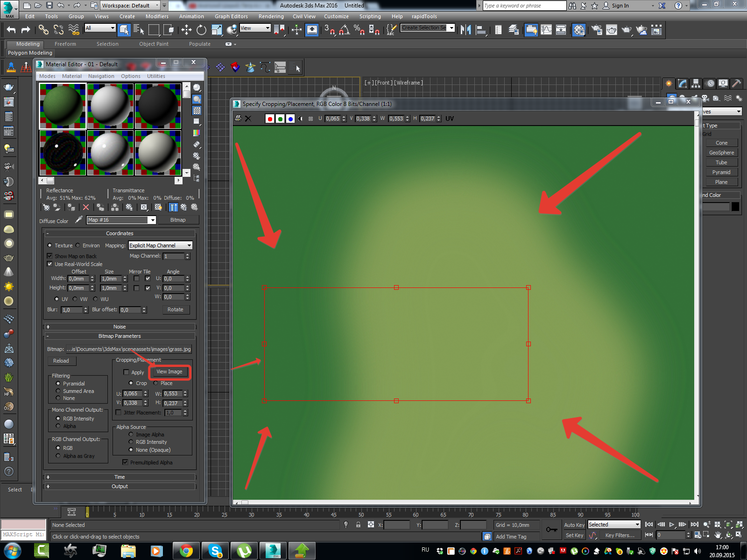Enable the Apply cropping checkbox
The image size is (747, 560).
click(126, 372)
